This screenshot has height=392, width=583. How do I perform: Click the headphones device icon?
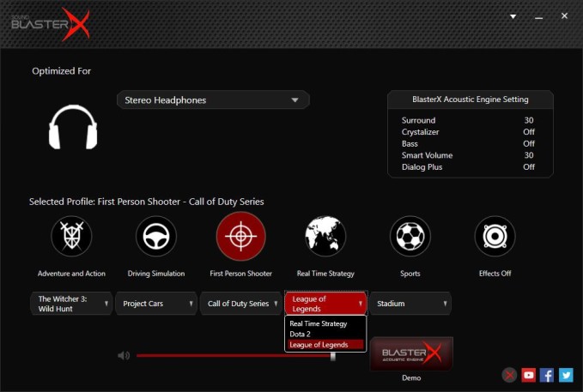click(73, 127)
